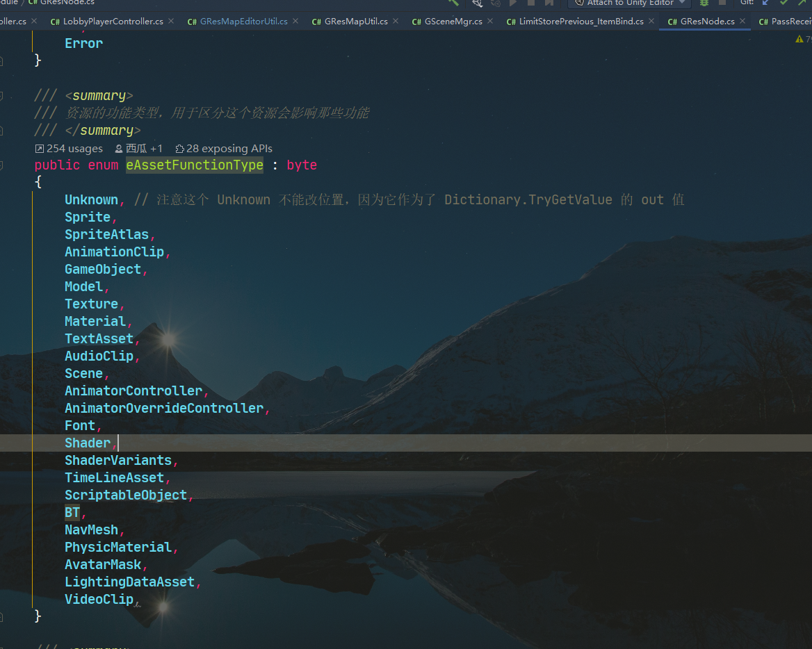
Task: Click the byte base type keyword
Action: click(302, 165)
